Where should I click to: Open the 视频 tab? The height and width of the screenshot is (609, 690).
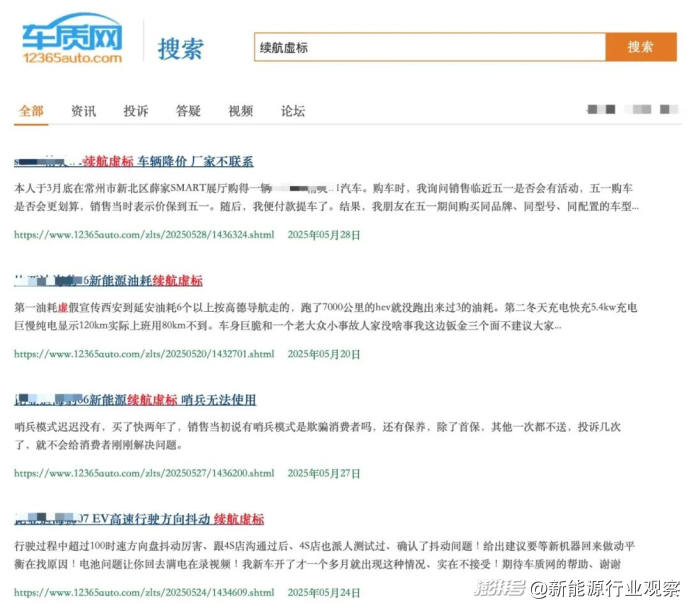click(241, 111)
